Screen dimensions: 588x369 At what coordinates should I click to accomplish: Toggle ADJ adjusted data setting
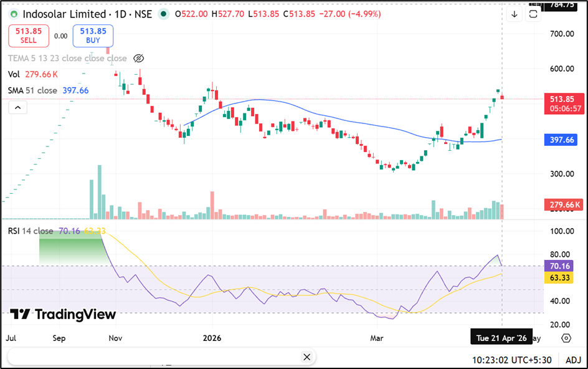(x=574, y=359)
